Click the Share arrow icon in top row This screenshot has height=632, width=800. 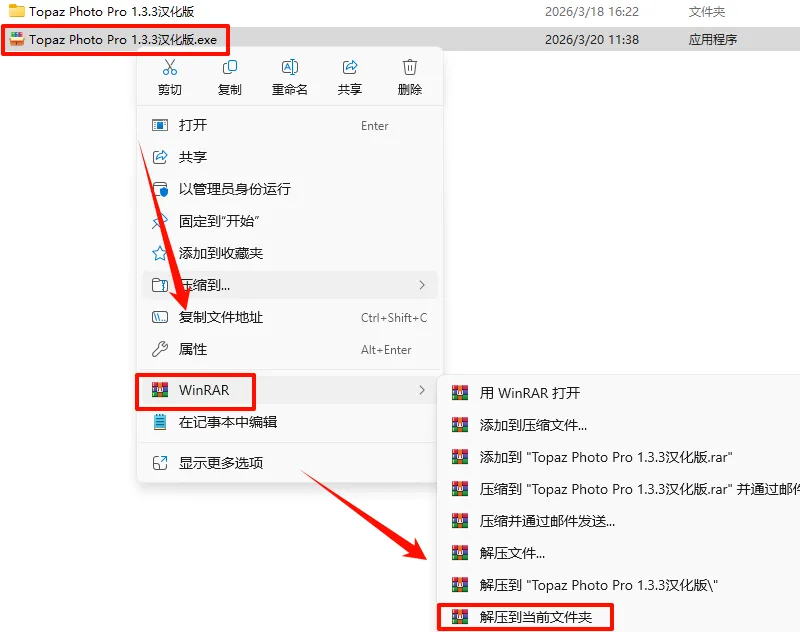(x=349, y=67)
